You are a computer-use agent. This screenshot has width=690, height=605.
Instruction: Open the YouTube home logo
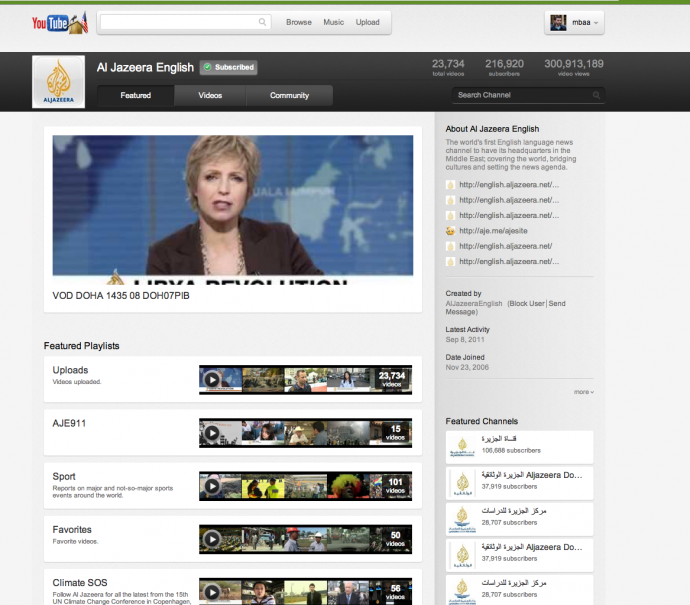60,23
